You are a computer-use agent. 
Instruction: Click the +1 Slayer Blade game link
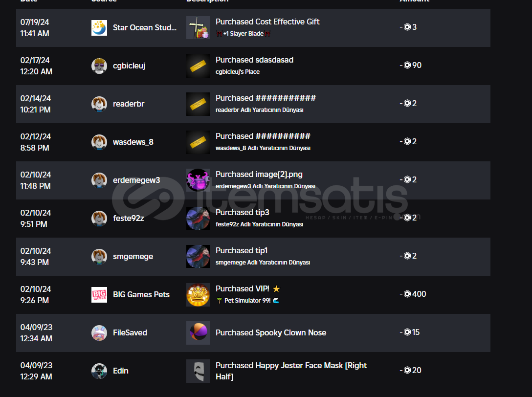(x=244, y=34)
